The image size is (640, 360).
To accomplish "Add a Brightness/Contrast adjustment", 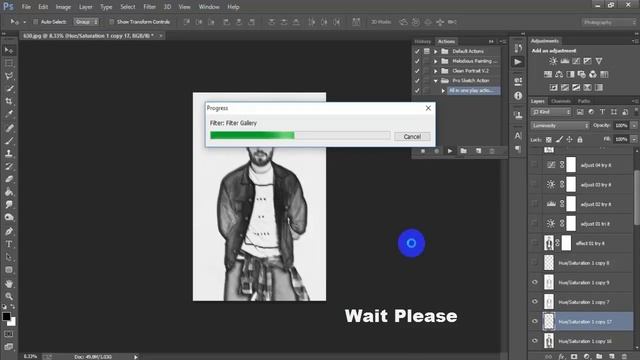I will (x=553, y=61).
